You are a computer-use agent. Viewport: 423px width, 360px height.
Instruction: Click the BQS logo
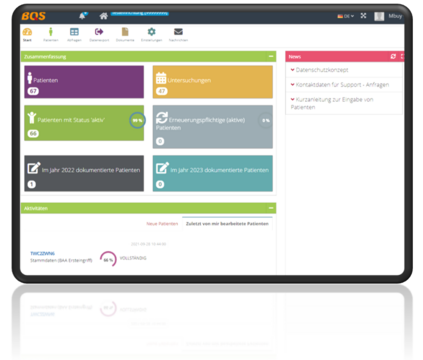coord(33,16)
